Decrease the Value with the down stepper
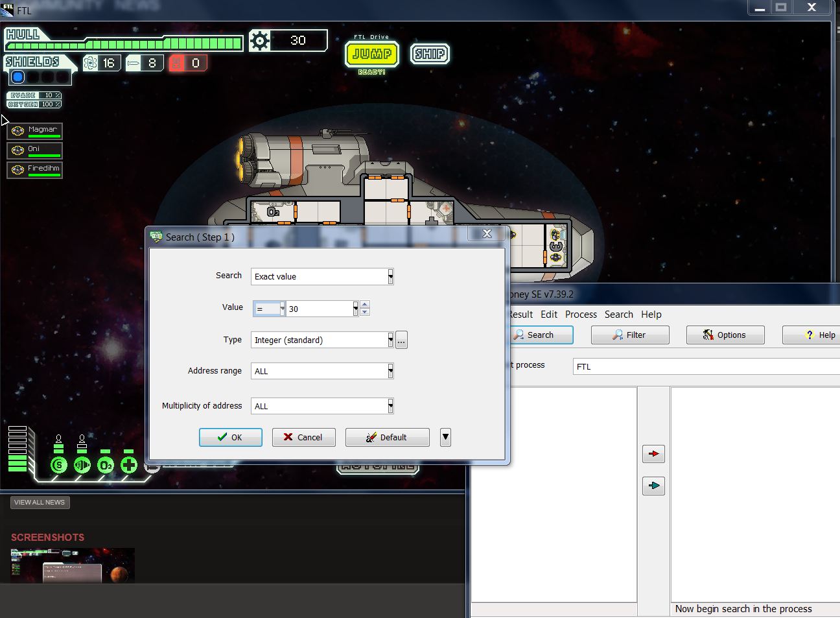Screen dimensions: 840x618 (365, 313)
